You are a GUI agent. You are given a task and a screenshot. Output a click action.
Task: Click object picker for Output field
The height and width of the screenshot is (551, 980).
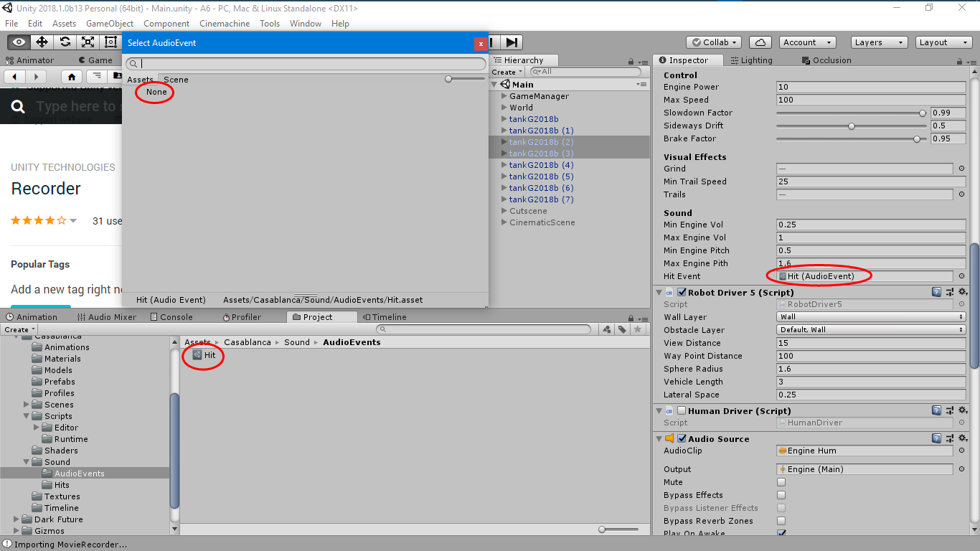click(961, 469)
